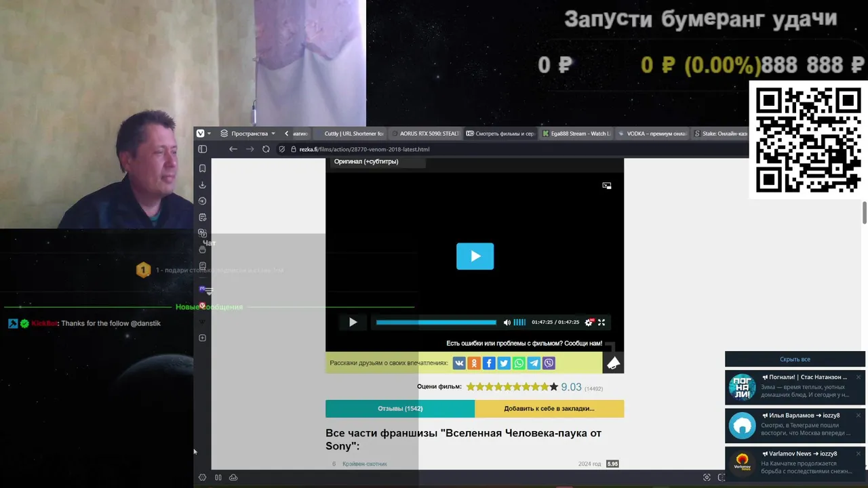The image size is (868, 488).
Task: Open the Vivaldi menu logo
Action: pyautogui.click(x=200, y=134)
